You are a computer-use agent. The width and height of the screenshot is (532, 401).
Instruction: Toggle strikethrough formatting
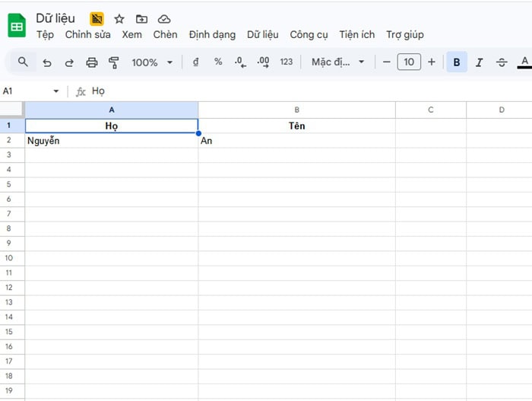pyautogui.click(x=502, y=62)
